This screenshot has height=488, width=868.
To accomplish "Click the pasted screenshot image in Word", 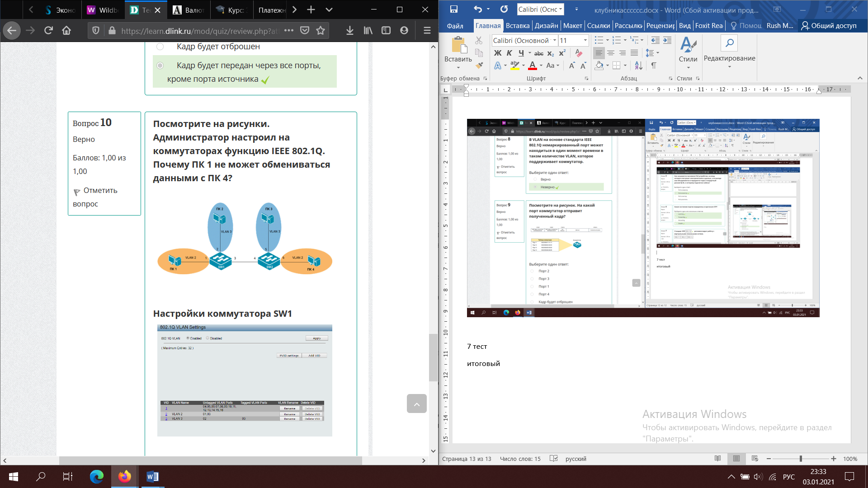I will [x=643, y=218].
